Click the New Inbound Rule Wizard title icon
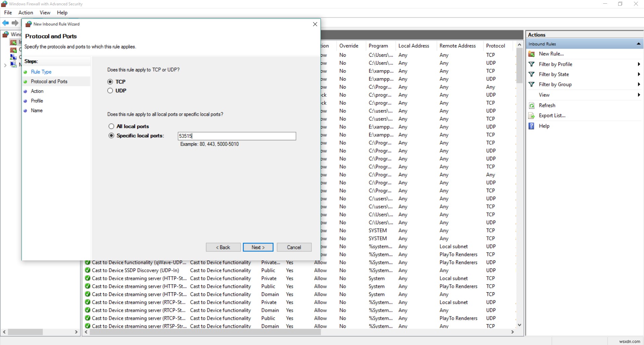The image size is (644, 345). pos(29,24)
